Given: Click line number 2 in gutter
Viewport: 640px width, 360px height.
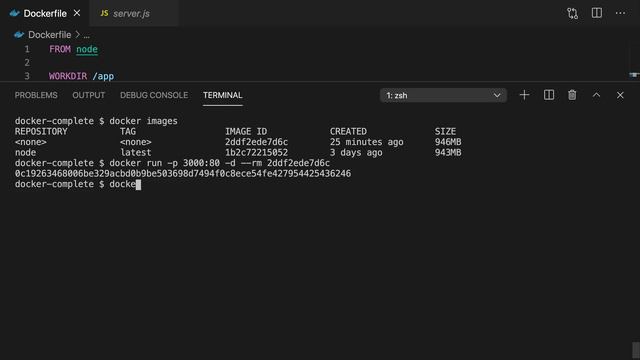Looking at the screenshot, I should (27, 62).
